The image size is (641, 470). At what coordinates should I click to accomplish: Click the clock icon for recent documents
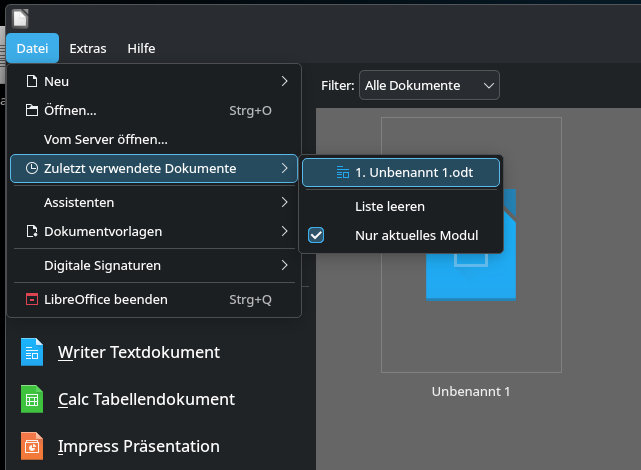point(31,168)
